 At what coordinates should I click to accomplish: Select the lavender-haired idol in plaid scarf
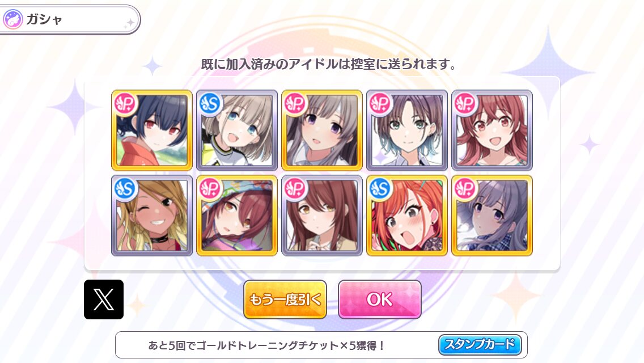[x=492, y=216]
